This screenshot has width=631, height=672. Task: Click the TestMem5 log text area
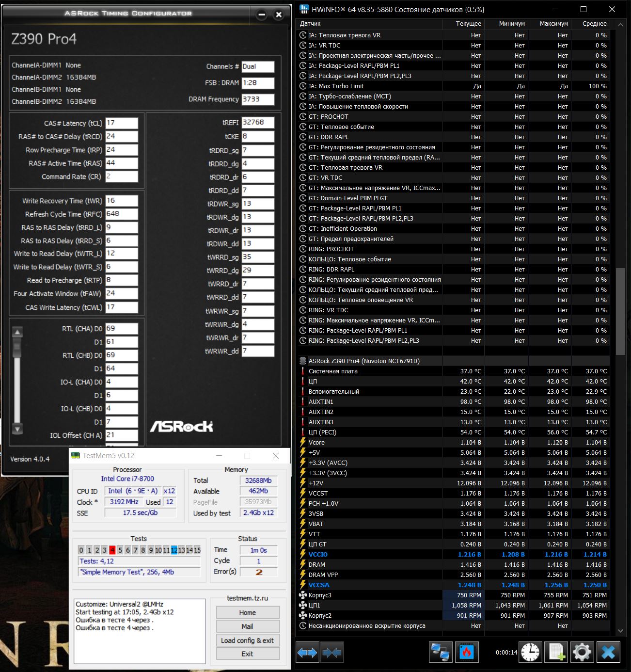tap(140, 631)
